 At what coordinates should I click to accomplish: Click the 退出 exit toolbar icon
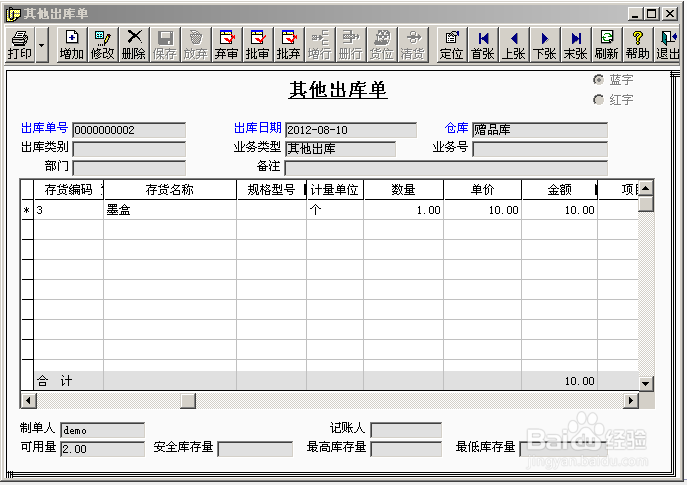coord(668,45)
